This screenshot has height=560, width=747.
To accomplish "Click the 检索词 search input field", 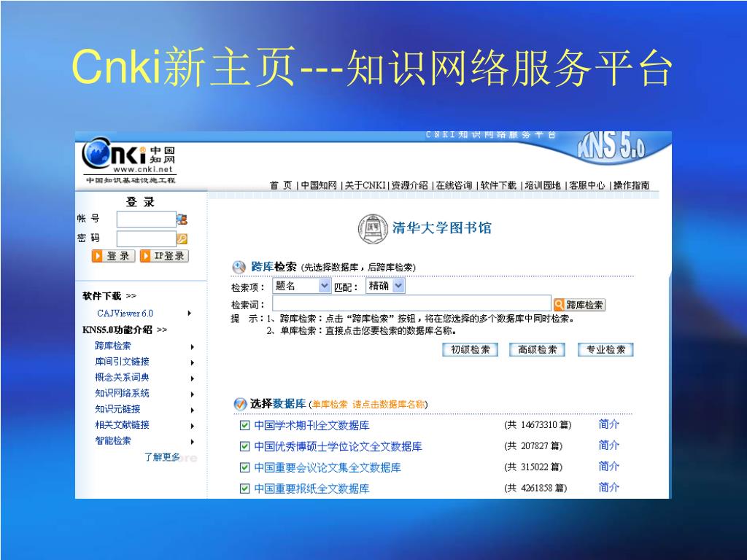I will [411, 303].
